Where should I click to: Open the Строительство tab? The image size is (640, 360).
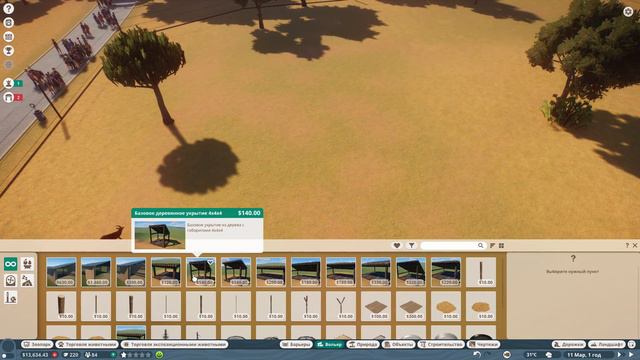[x=441, y=344]
